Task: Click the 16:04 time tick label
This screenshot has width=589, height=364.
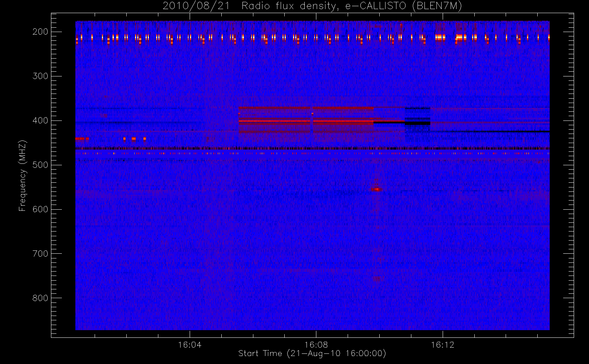Action: coord(190,345)
